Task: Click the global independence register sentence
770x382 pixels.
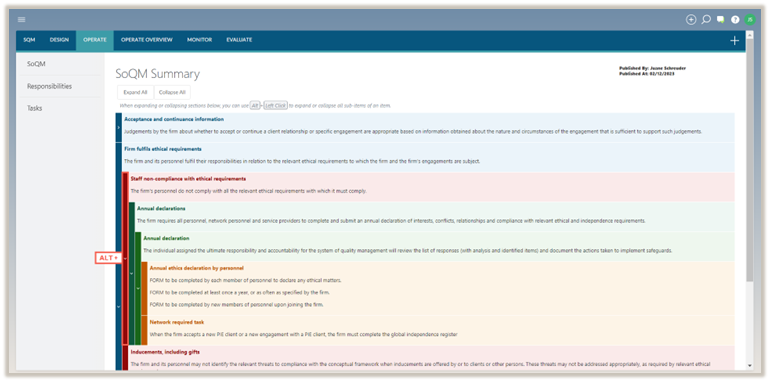Action: point(303,334)
